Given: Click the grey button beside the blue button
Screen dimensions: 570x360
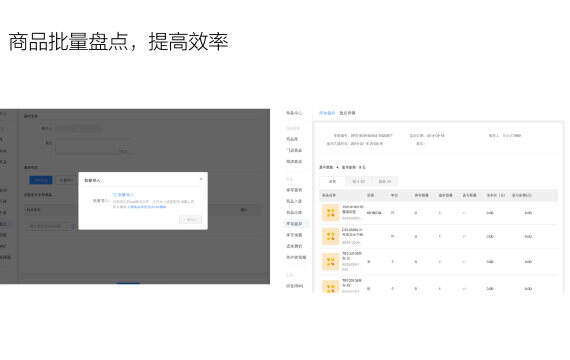Looking at the screenshot, I should coord(65,180).
